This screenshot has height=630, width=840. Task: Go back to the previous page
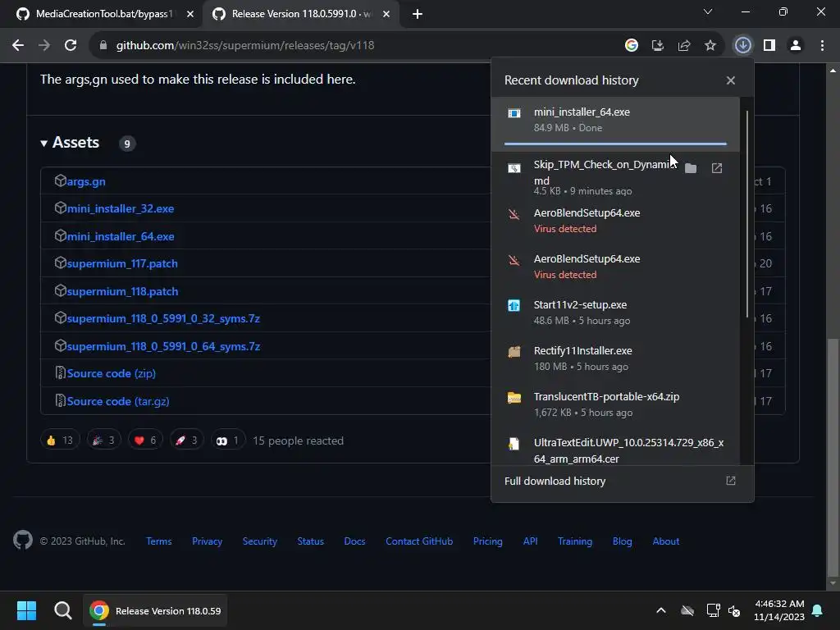click(18, 46)
